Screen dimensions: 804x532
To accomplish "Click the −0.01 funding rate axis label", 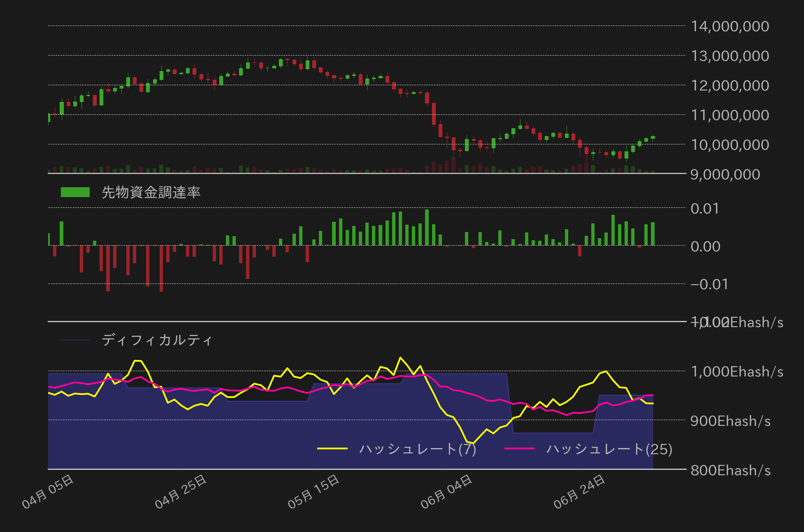I will tap(709, 284).
